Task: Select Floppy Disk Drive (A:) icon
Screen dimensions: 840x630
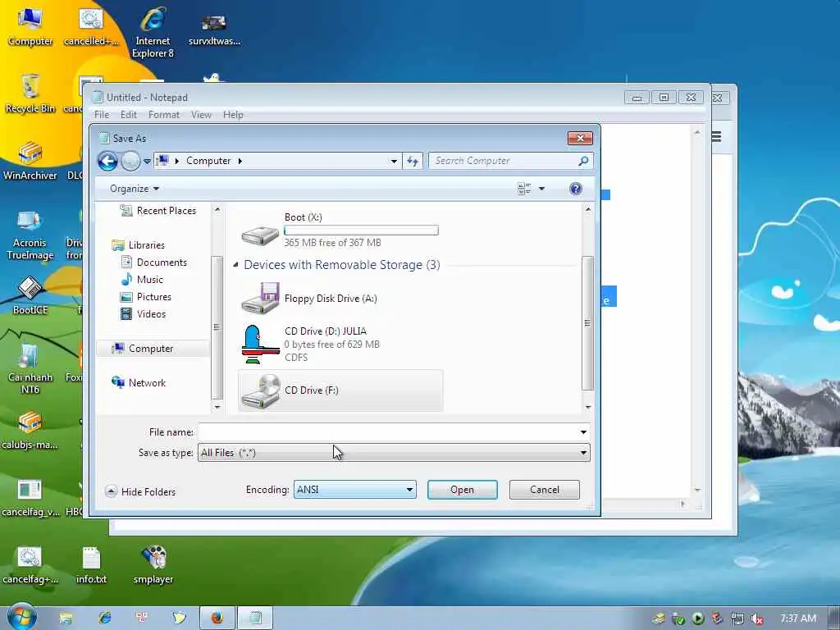Action: pos(260,298)
